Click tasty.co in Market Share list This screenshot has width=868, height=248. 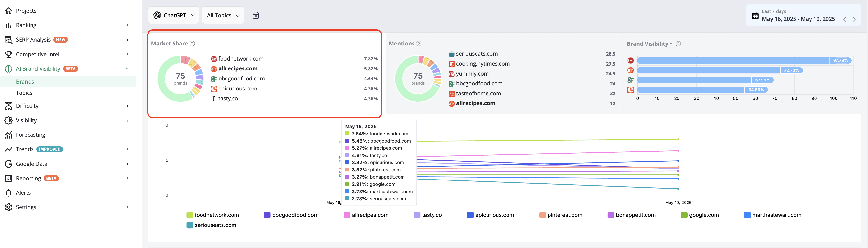click(x=228, y=99)
